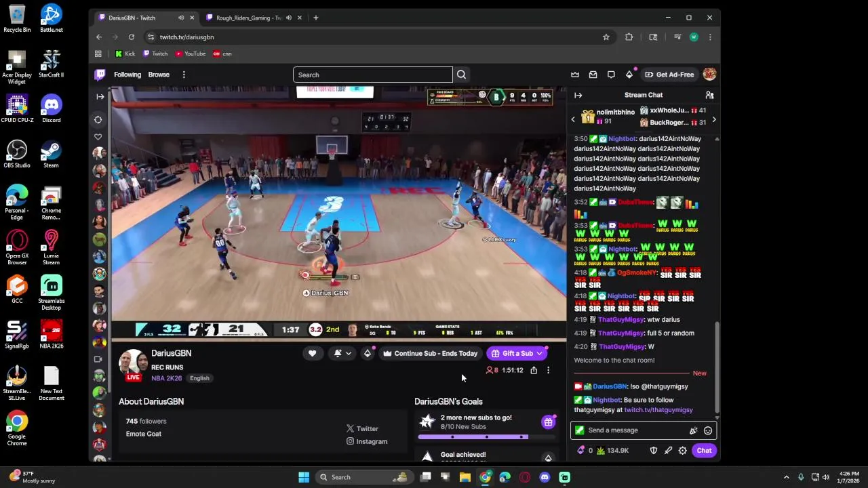Click the NBA 2K26 category link

(167, 378)
